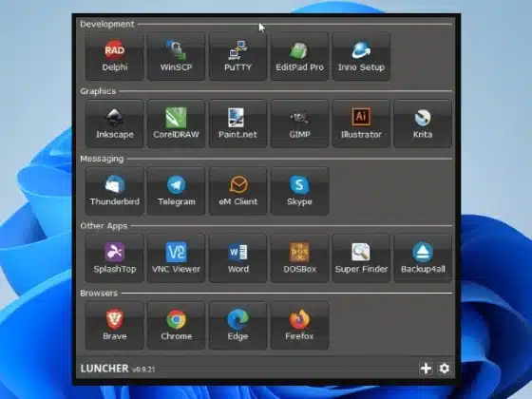Open the SplashTop icon
This screenshot has width=532, height=399.
tap(115, 258)
